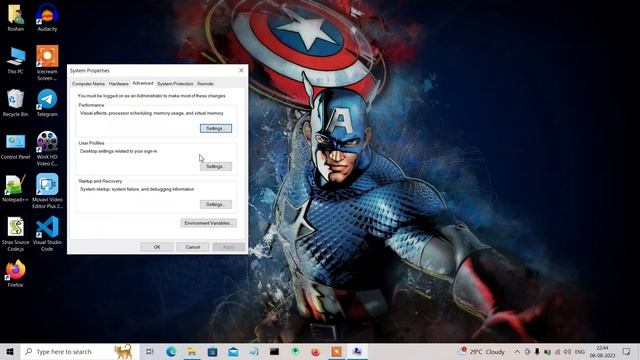Open Task View from the taskbar
The image size is (640, 360).
(x=150, y=351)
